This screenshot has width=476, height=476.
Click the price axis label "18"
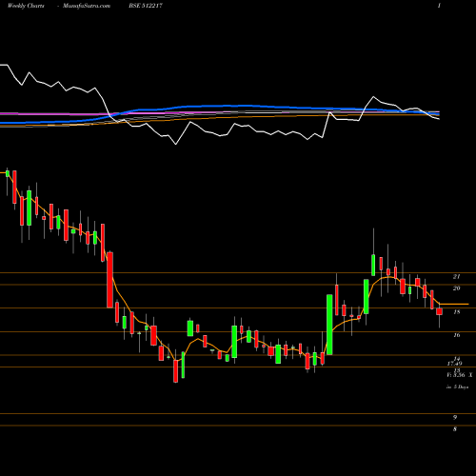coord(456,312)
